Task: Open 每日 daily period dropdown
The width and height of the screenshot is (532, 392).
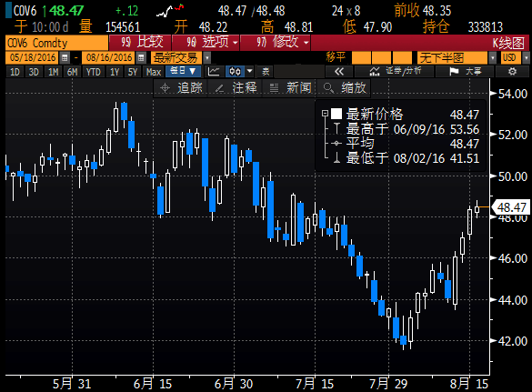Action: click(x=183, y=72)
